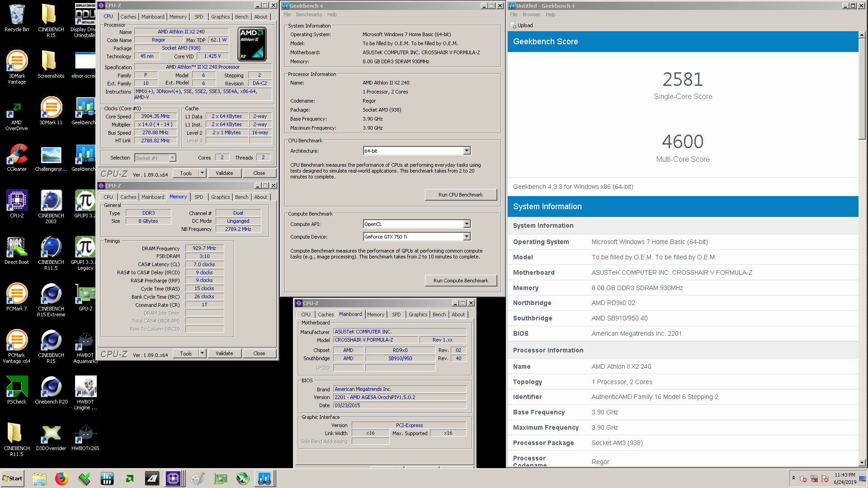The width and height of the screenshot is (868, 488).
Task: Open the Recycle Bin desktop icon
Action: tap(17, 18)
